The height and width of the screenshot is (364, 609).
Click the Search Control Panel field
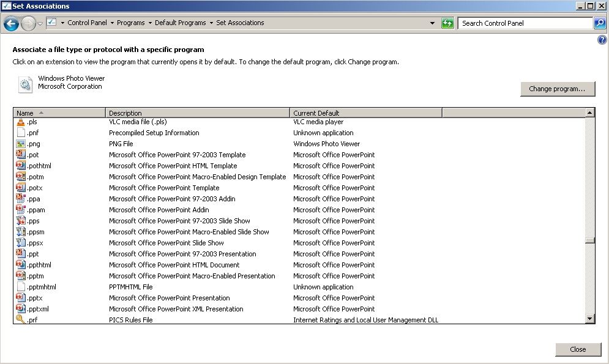pyautogui.click(x=525, y=23)
